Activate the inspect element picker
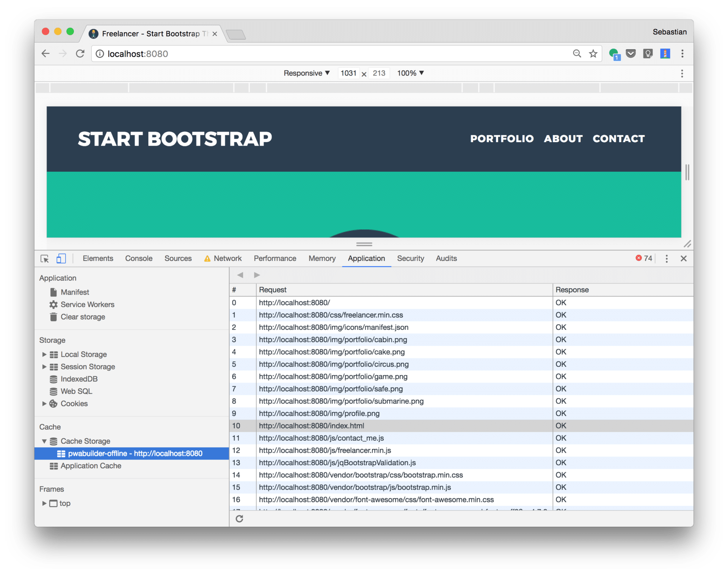This screenshot has height=576, width=728. 45,259
